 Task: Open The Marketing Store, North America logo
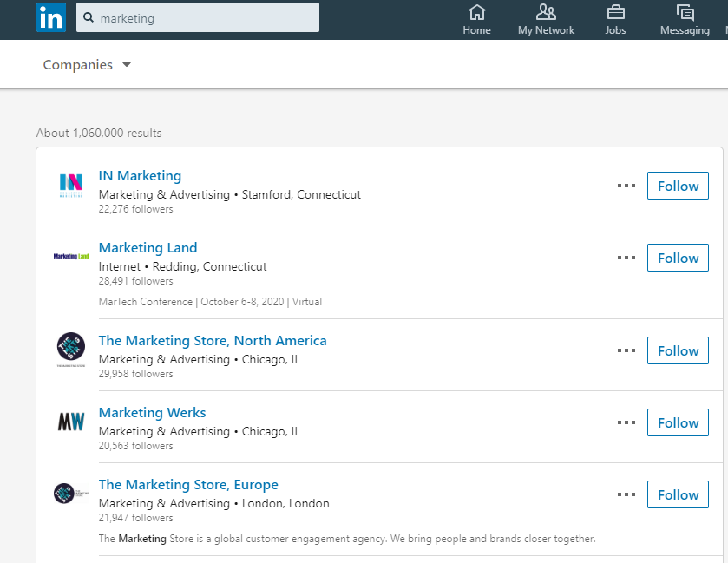coord(71,350)
